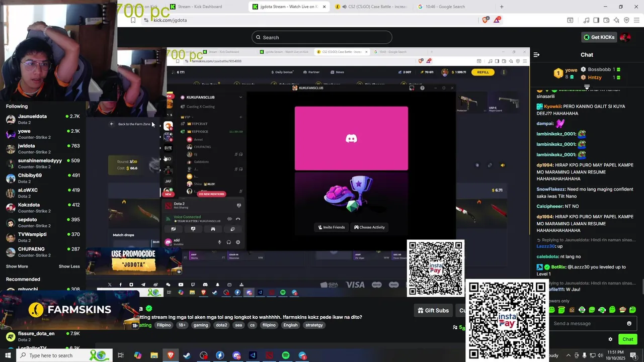Open Steam from the Windows taskbar
The width and height of the screenshot is (644, 362).
[x=187, y=355]
